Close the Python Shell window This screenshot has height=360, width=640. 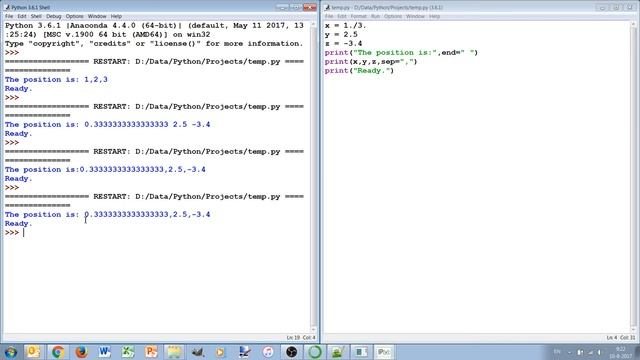pos(310,7)
